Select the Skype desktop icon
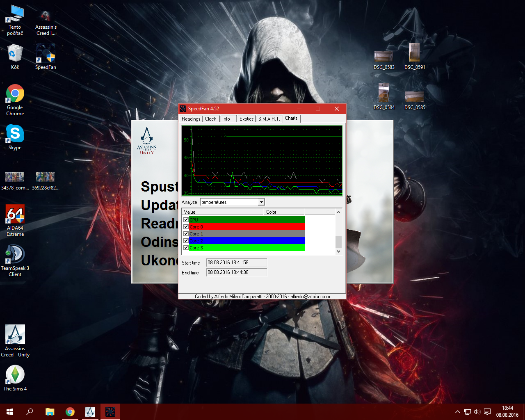Screen dimensions: 525x420 15,137
